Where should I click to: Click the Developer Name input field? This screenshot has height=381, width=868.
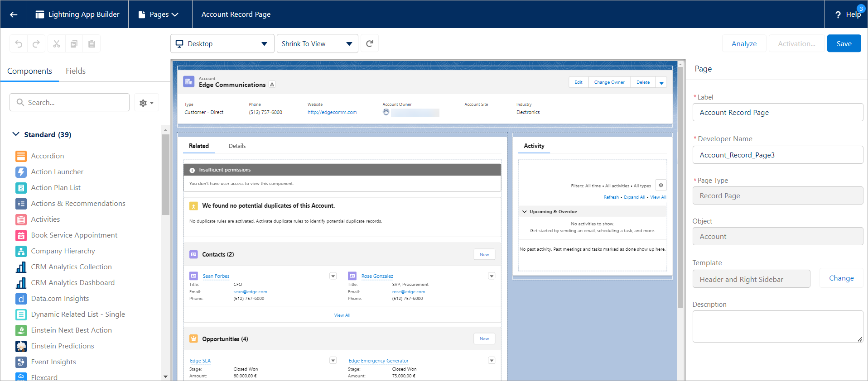click(x=778, y=155)
